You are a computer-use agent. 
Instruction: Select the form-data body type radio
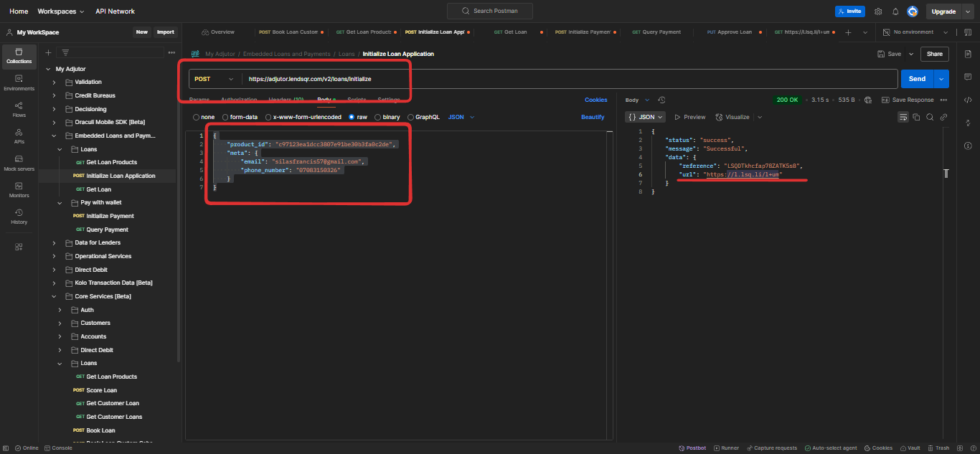(x=225, y=117)
